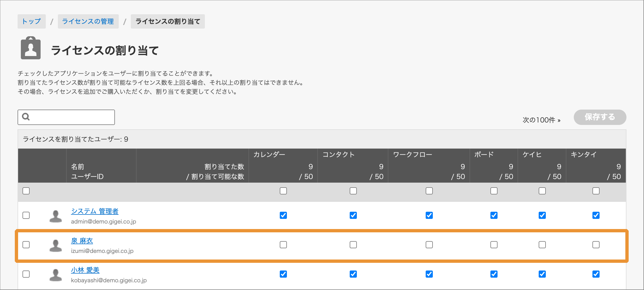
Task: Open ライセンスの管理 breadcrumb link
Action: coord(88,21)
